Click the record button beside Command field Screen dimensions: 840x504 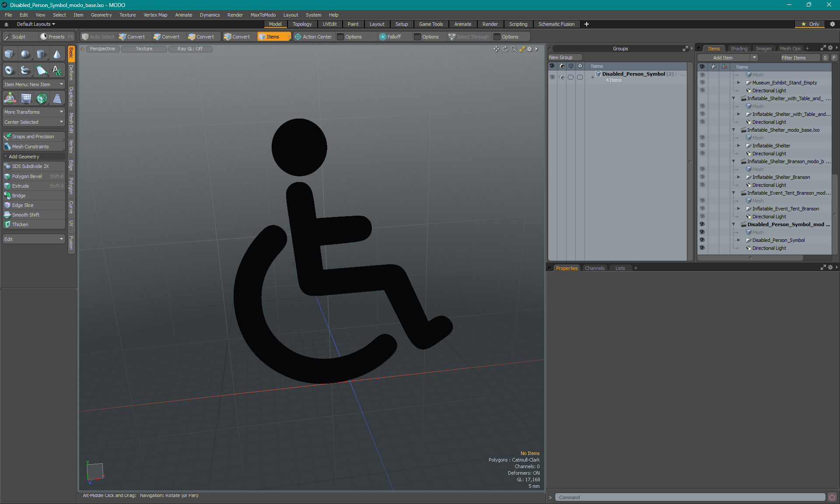coord(832,497)
